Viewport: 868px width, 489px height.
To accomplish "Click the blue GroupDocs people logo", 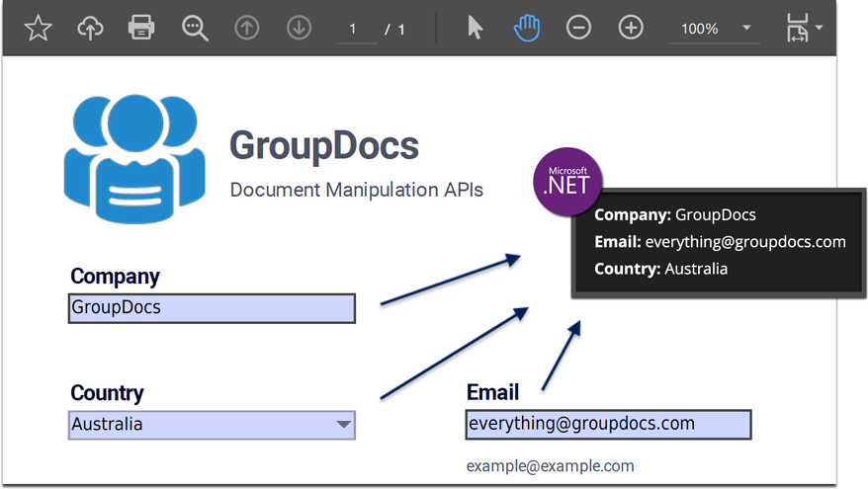I will coord(134,158).
